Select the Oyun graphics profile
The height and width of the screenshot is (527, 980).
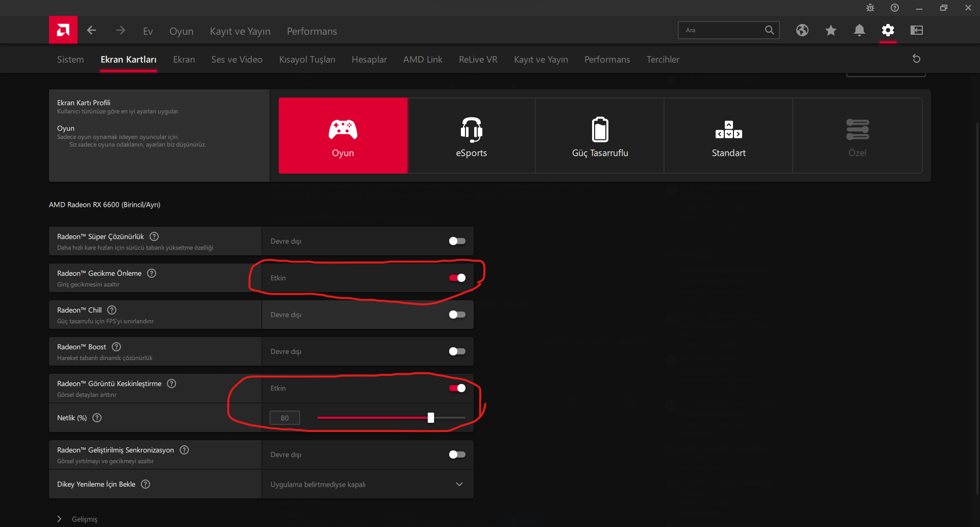(x=343, y=135)
